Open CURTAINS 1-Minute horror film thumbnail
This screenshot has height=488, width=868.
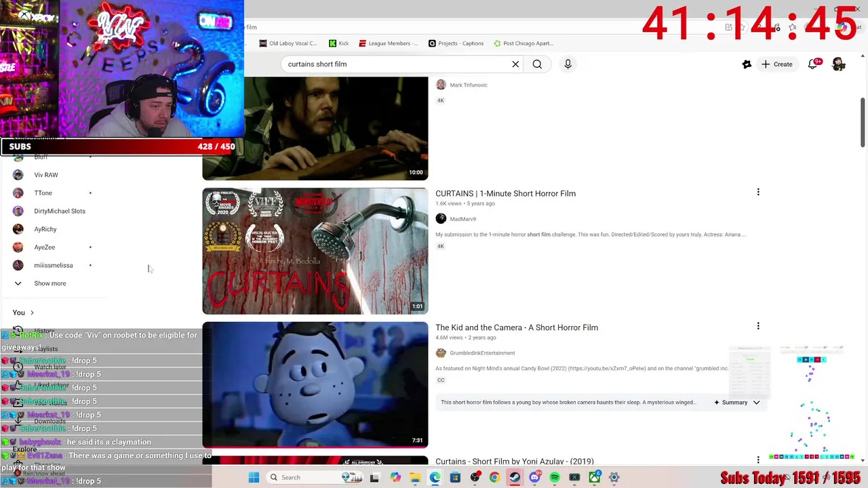click(315, 251)
